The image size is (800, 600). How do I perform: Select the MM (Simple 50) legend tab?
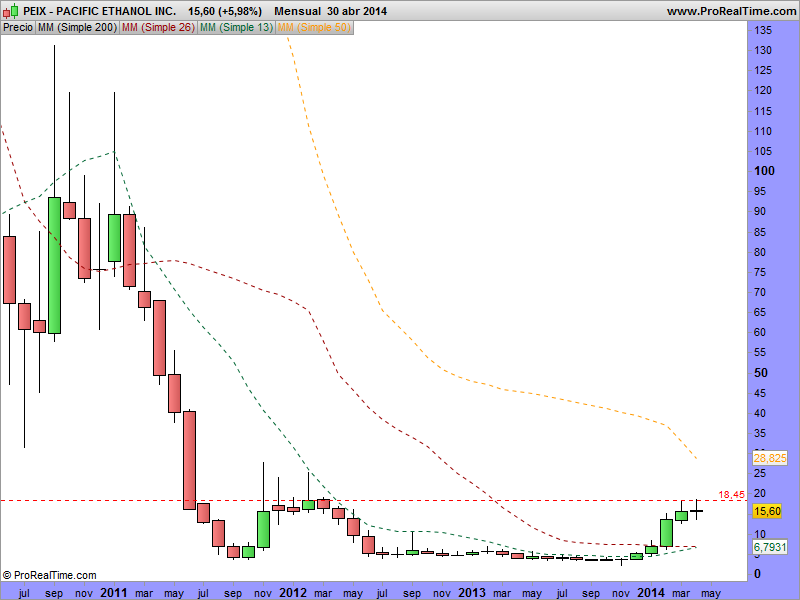[x=314, y=28]
